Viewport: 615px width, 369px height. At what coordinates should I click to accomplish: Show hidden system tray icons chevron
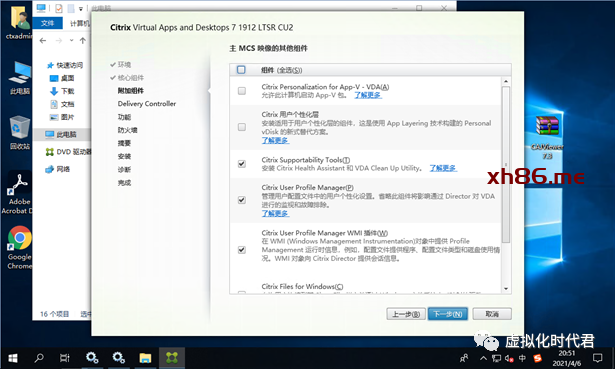[483, 358]
